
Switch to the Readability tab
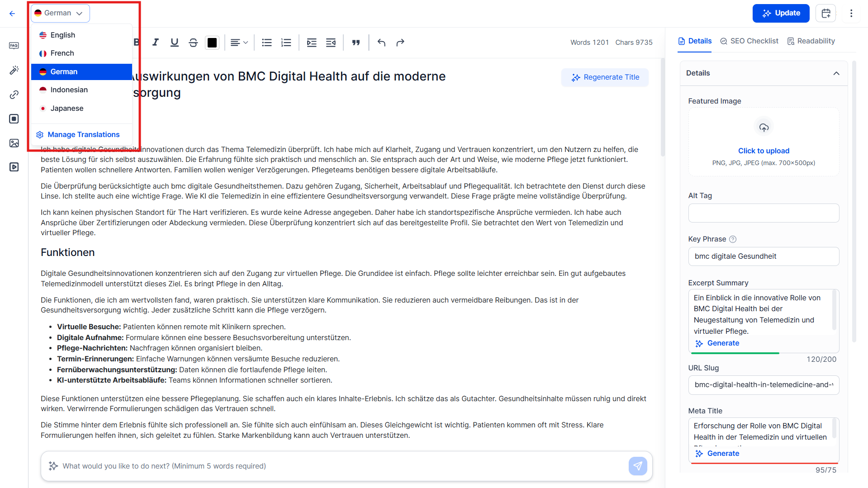point(811,41)
